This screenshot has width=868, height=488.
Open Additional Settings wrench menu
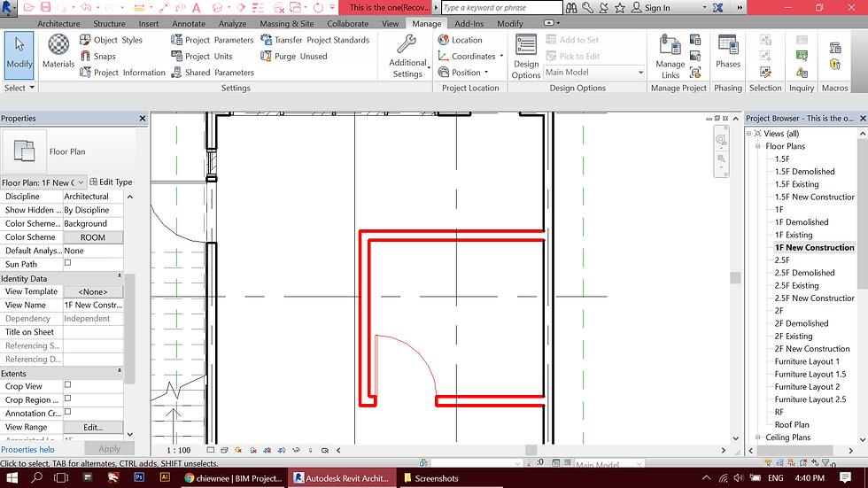[408, 57]
